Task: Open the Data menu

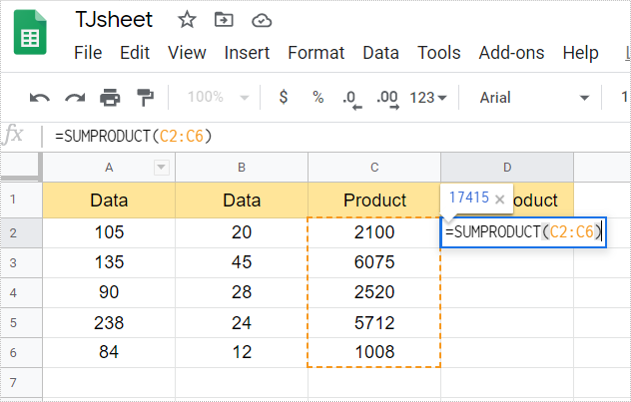Action: [x=381, y=53]
